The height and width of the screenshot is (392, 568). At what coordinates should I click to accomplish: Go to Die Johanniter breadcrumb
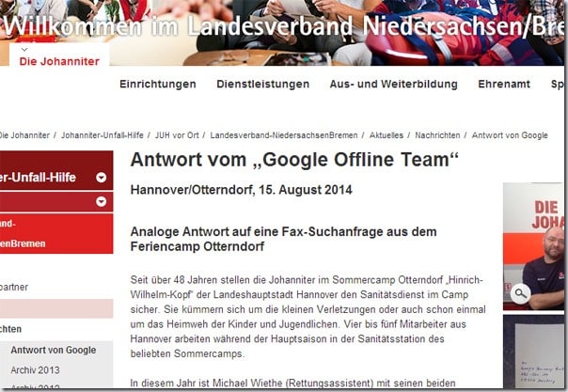(24, 135)
